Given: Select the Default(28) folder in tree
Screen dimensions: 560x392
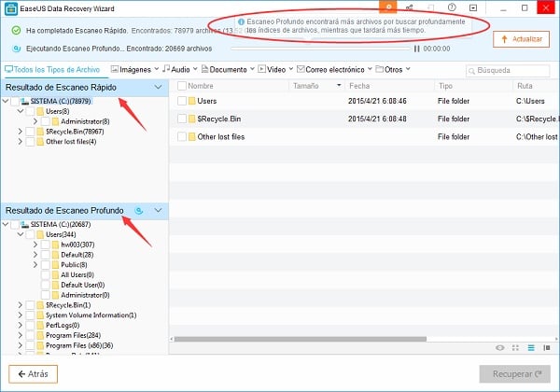Looking at the screenshot, I should pos(77,255).
